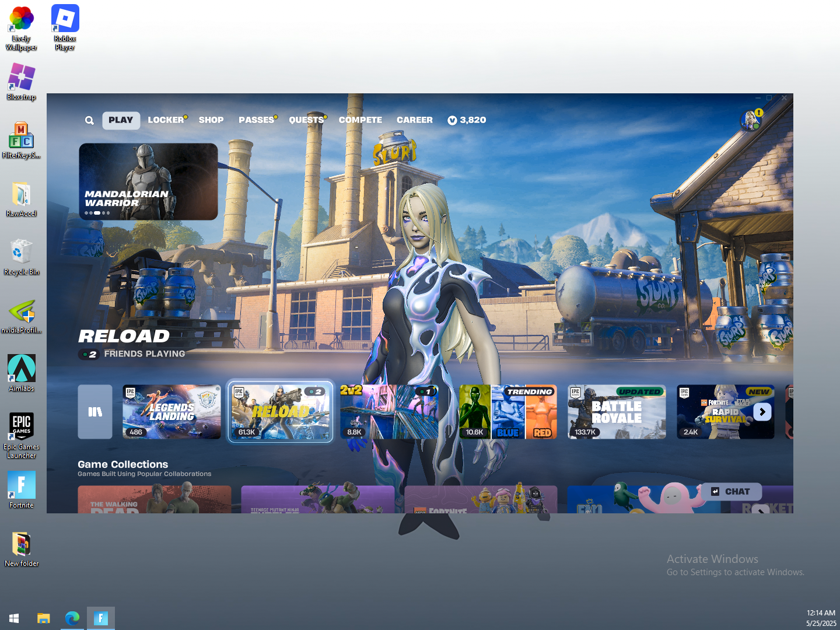Switch to the LOCKER tab
Image resolution: width=840 pixels, height=630 pixels.
point(167,120)
